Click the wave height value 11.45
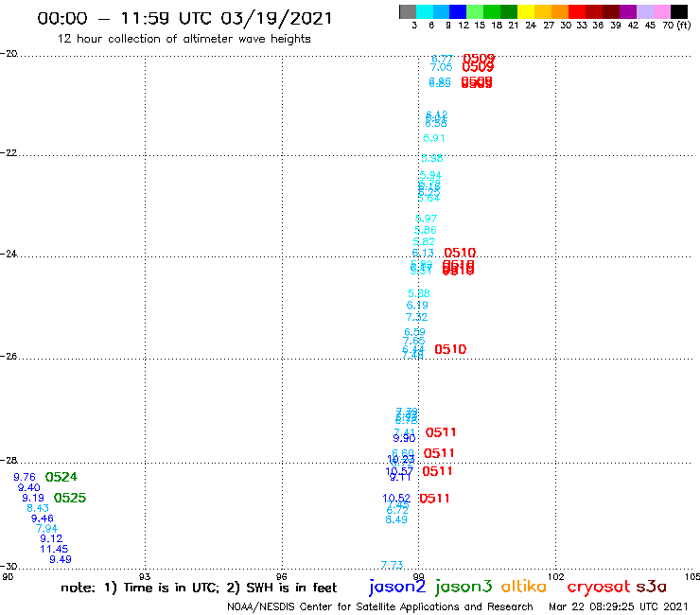This screenshot has height=615, width=700. [x=54, y=549]
